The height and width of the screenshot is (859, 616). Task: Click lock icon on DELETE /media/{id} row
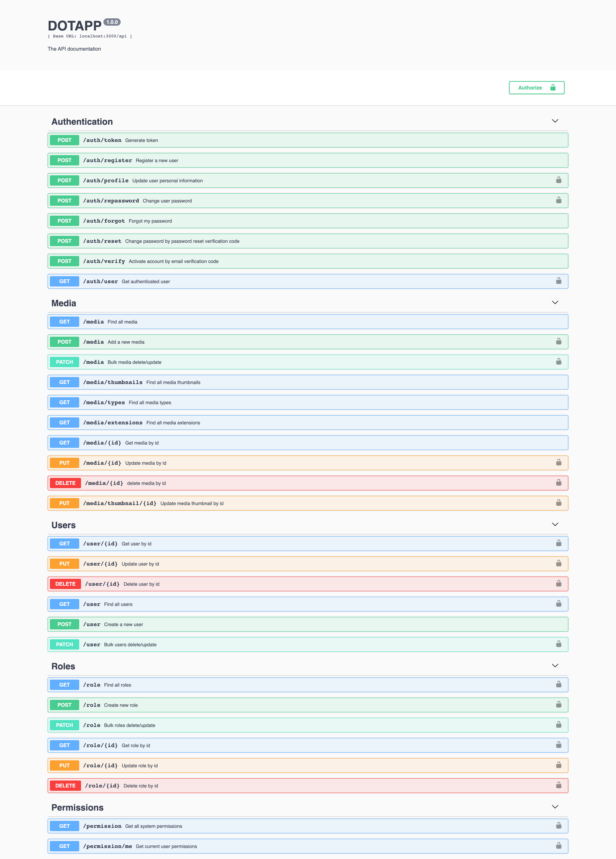pyautogui.click(x=558, y=483)
